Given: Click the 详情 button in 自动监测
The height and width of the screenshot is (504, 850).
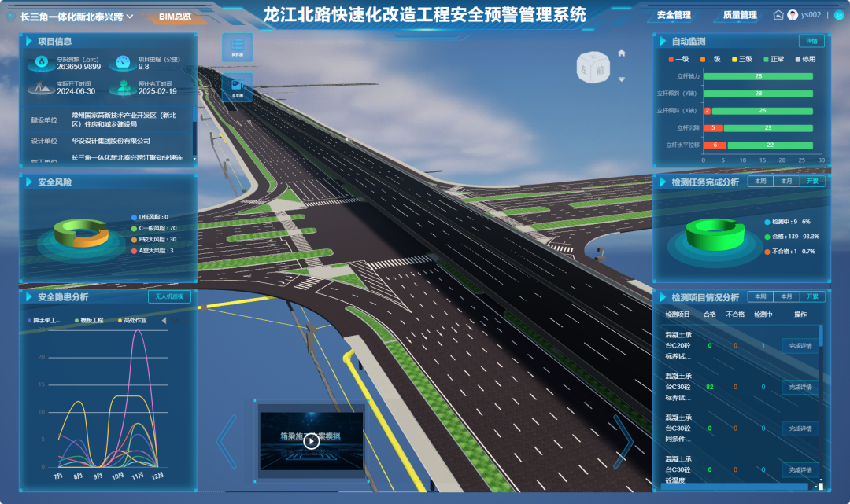Looking at the screenshot, I should (x=811, y=41).
